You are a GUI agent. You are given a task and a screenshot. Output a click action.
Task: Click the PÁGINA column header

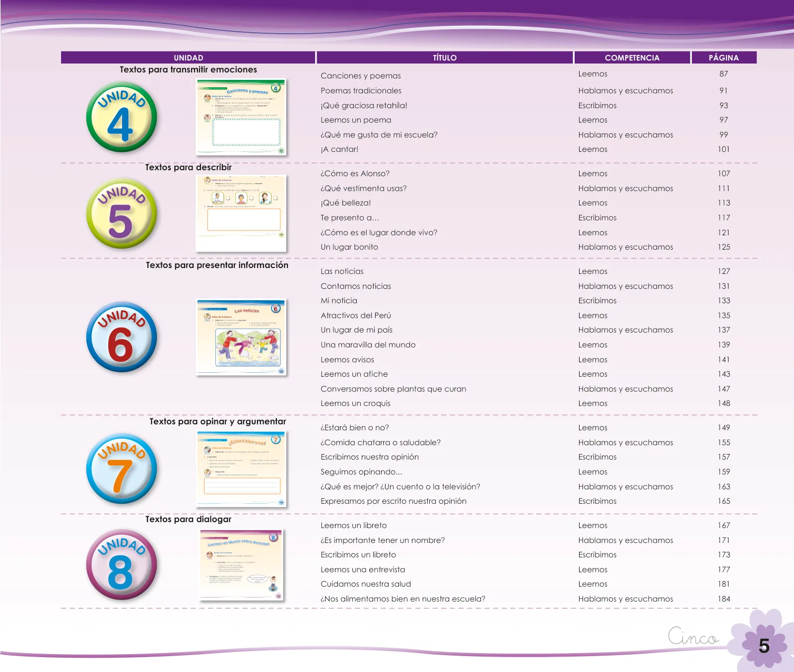(724, 58)
